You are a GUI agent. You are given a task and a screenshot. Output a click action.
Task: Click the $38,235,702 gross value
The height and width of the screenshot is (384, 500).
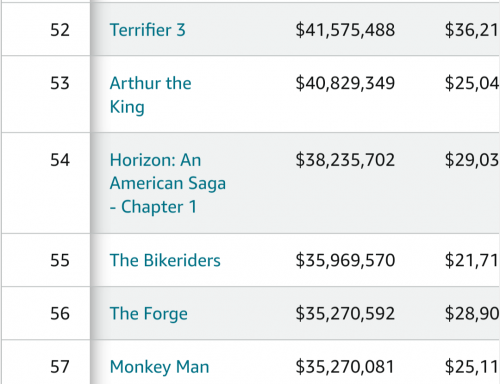345,160
